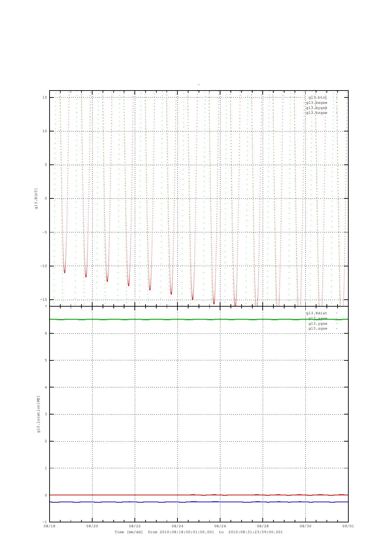Click the red line at zero in location panel
The height and width of the screenshot is (555, 392).
pyautogui.click(x=199, y=495)
